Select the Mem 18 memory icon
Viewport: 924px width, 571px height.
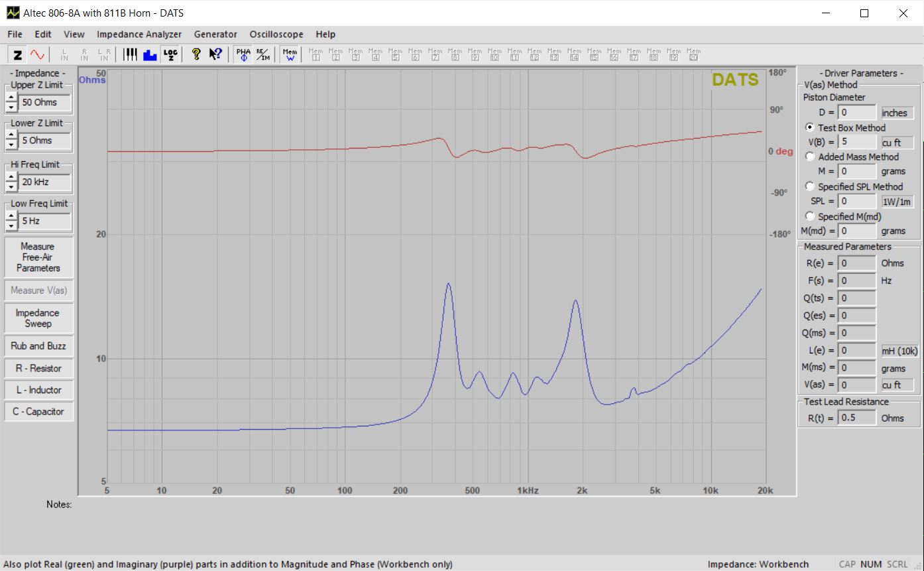pos(654,54)
